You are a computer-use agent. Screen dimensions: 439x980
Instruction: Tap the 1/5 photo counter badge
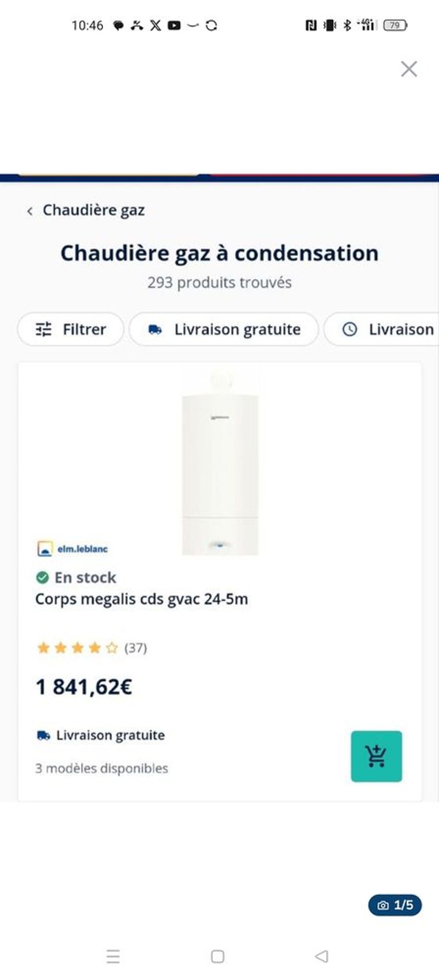(x=395, y=905)
